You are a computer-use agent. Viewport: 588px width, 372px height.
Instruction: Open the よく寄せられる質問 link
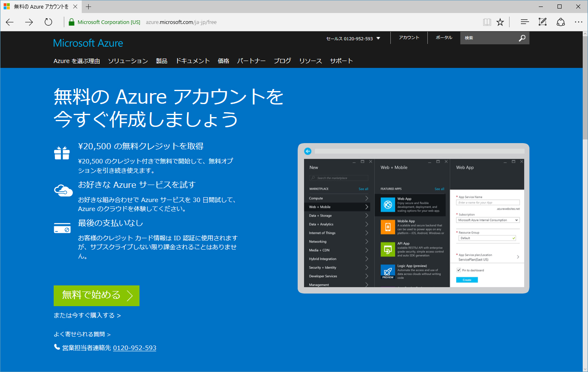click(x=82, y=334)
